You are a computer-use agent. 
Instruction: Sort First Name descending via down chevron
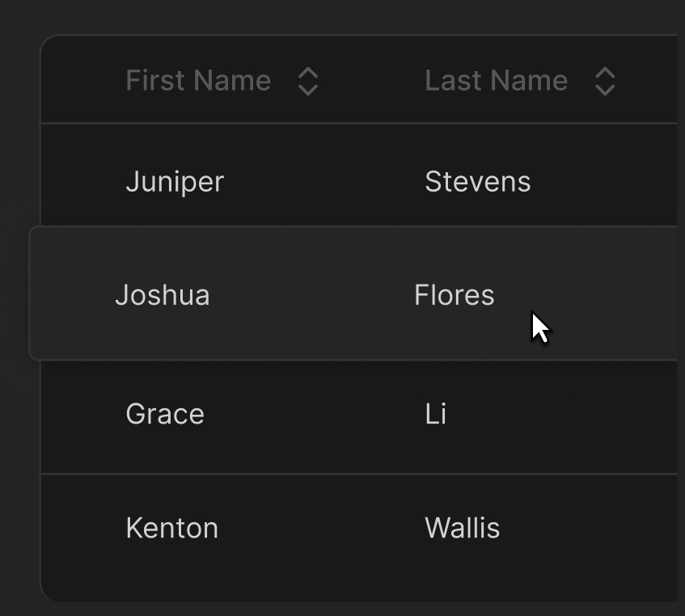308,90
